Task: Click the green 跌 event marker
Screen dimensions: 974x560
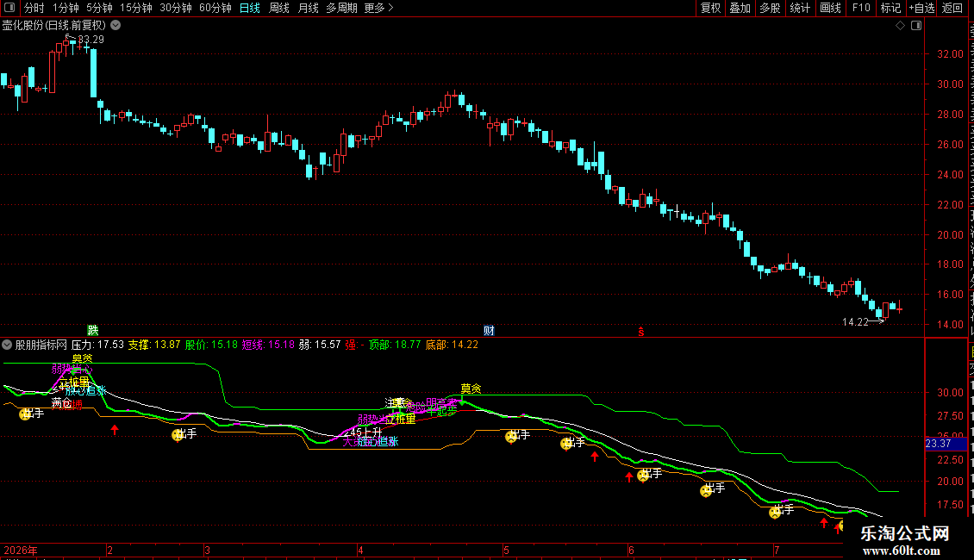Action: (92, 330)
